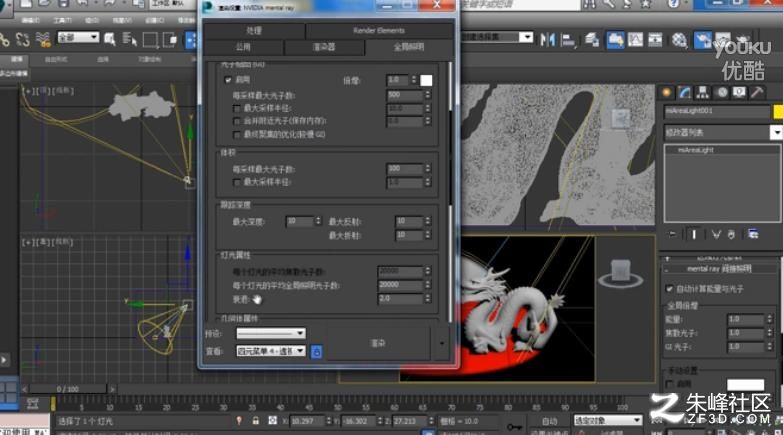Click the blue lock icon beside 查看 dropdown
This screenshot has width=783, height=435.
[316, 352]
